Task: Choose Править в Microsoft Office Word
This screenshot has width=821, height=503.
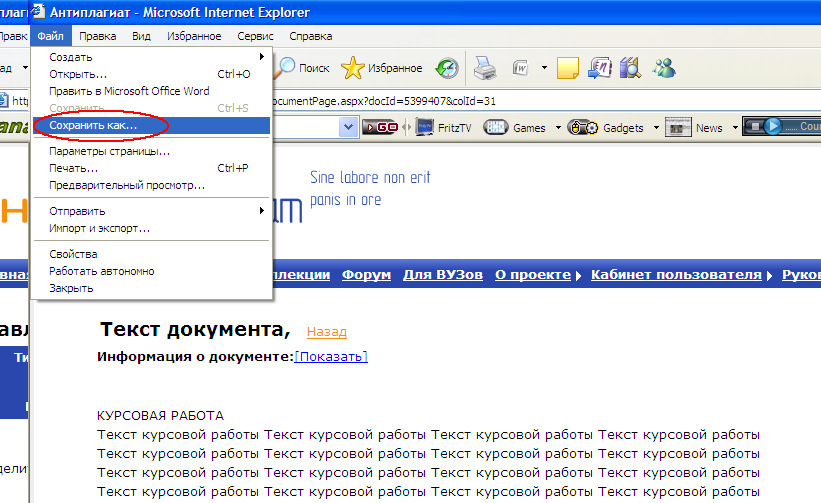Action: click(151, 91)
